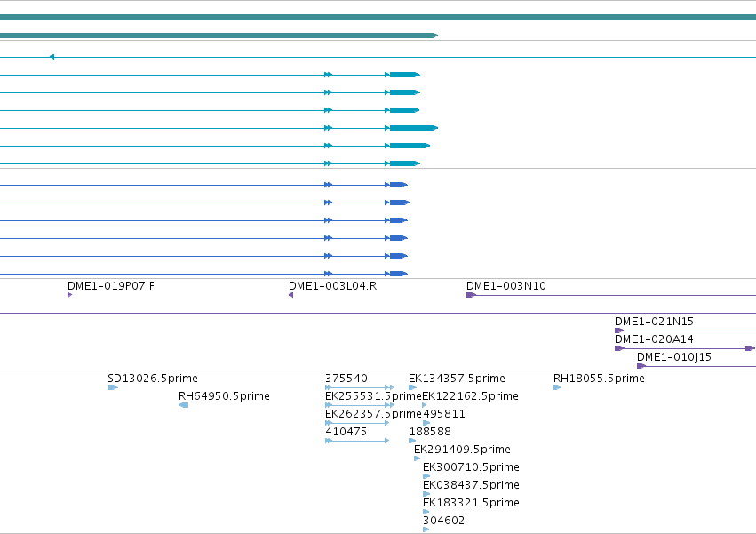The image size is (756, 534).
Task: Click the EST alignment line under 410475
Action: click(357, 441)
